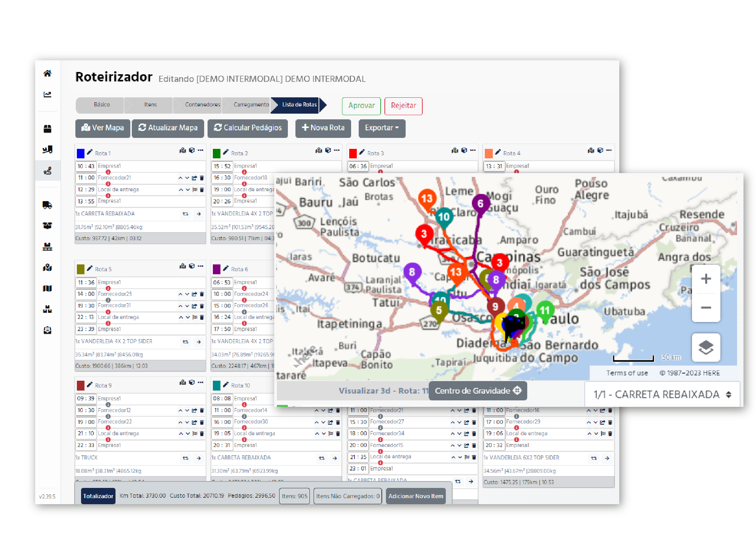Switch to the Carregamento step tab
This screenshot has height=547, width=756.
(251, 105)
